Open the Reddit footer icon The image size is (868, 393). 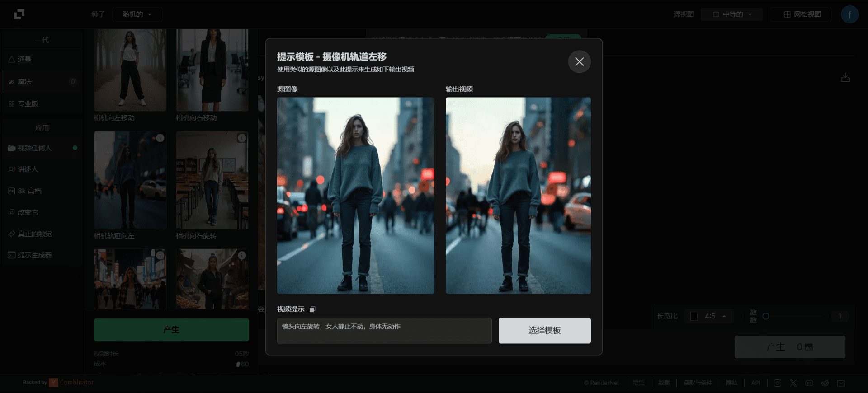pos(825,383)
